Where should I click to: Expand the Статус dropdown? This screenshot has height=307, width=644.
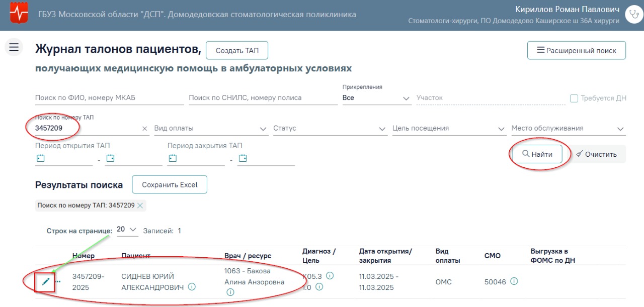coord(330,129)
